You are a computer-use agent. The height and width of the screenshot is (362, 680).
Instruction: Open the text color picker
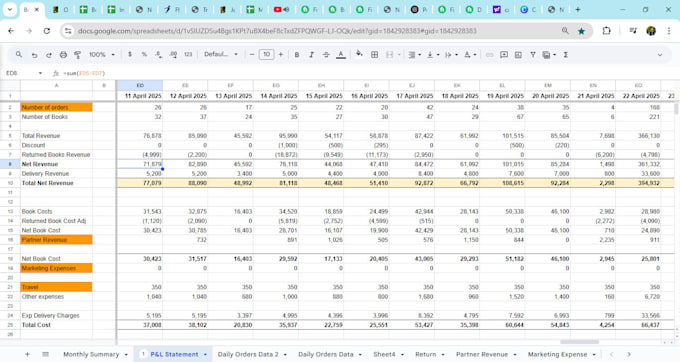[x=341, y=55]
